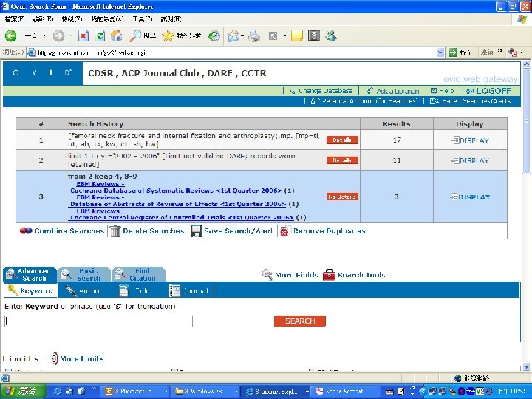Screen dimensions: 532x399
Task: Click No Details button for search 3
Action: click(x=342, y=197)
